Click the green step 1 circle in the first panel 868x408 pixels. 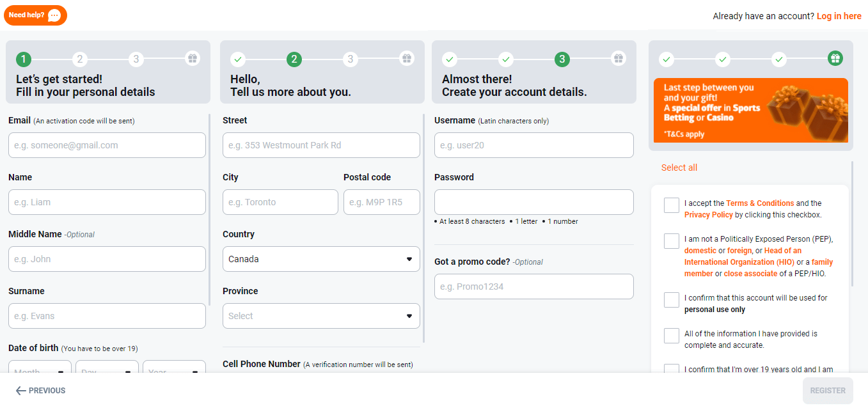coord(24,59)
